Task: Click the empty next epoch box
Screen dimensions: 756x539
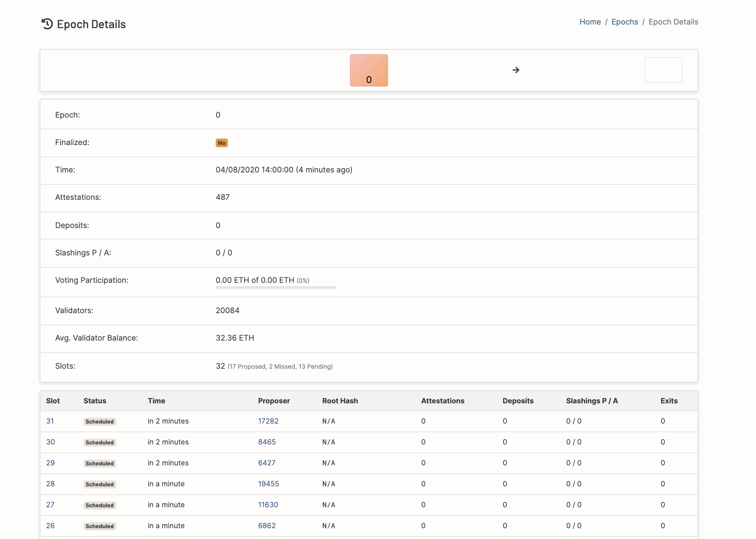Action: (663, 70)
